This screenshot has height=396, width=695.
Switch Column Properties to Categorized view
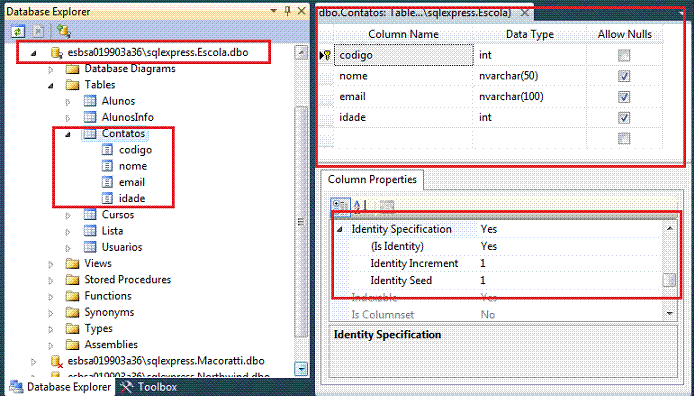click(341, 206)
